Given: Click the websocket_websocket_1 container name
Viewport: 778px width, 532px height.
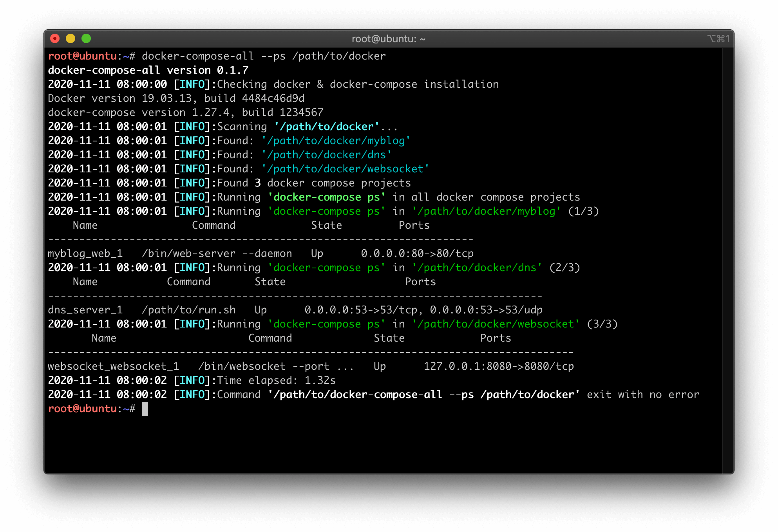Looking at the screenshot, I should tap(113, 366).
